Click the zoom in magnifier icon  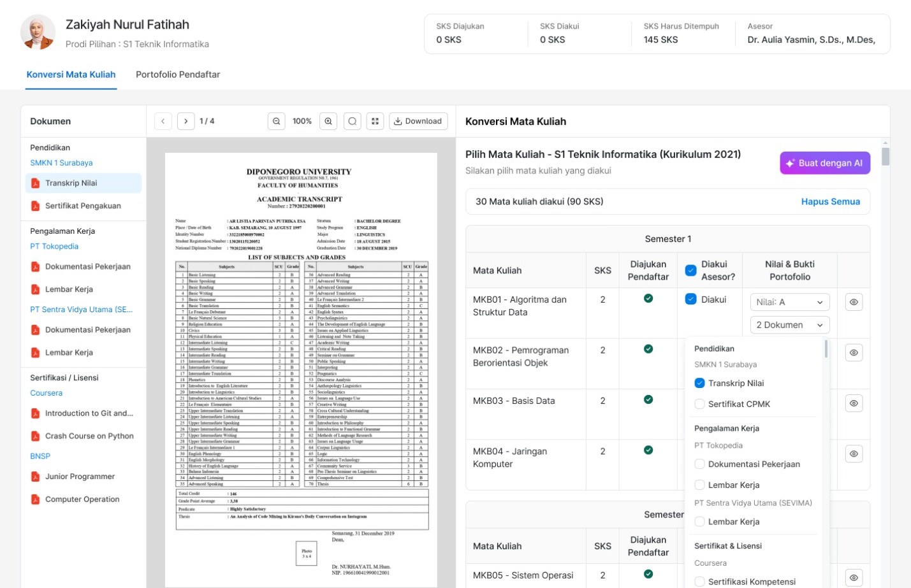[328, 121]
